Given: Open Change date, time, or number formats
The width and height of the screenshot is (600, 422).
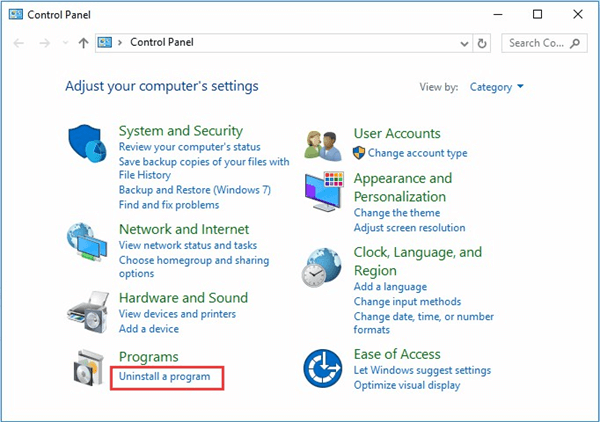Looking at the screenshot, I should tap(424, 323).
